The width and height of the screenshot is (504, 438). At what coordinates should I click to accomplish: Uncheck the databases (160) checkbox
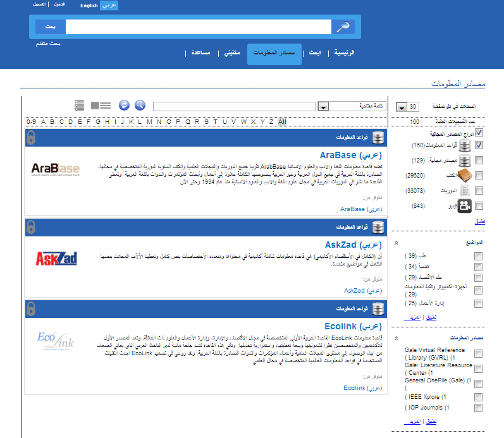[479, 145]
